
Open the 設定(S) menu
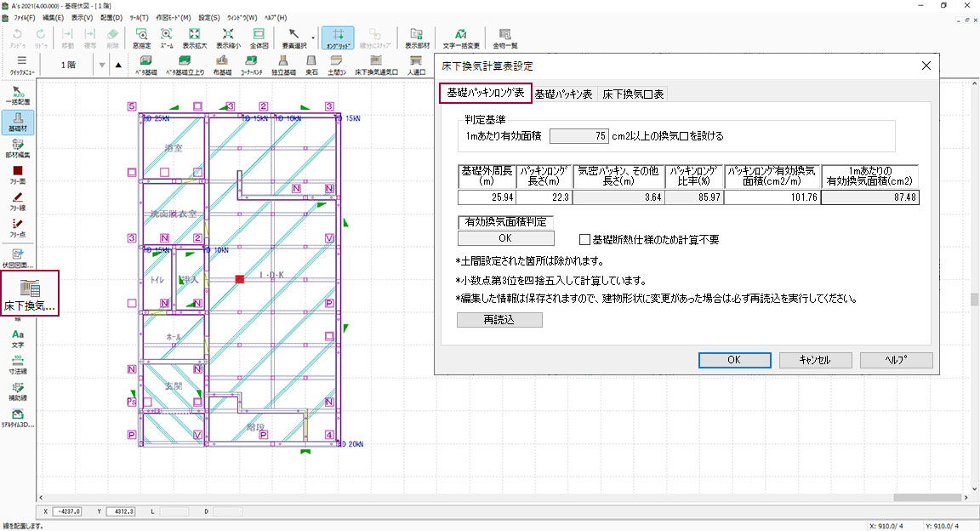tap(208, 18)
